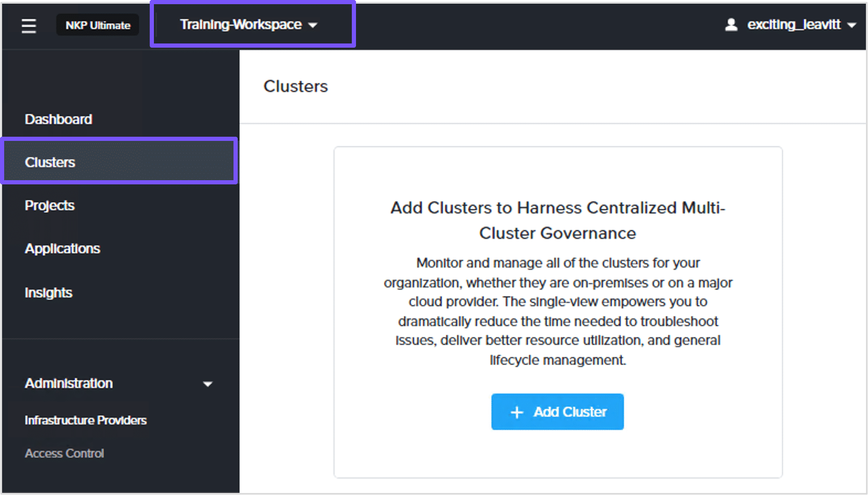The height and width of the screenshot is (495, 868).
Task: Navigate to Applications in the sidebar
Action: coord(62,249)
